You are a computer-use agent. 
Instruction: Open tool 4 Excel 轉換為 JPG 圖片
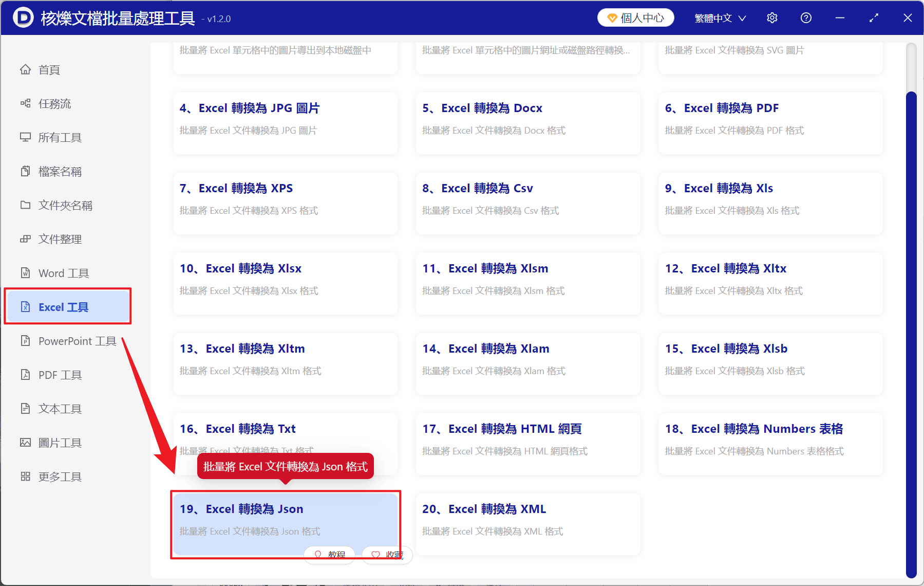(x=286, y=123)
